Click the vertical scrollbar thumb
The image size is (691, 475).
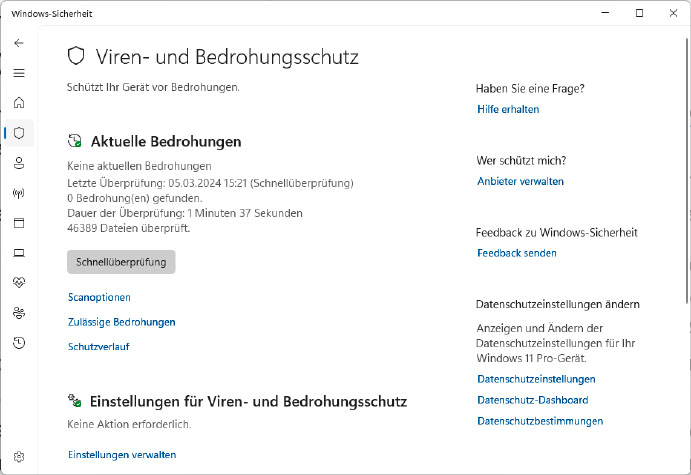pos(687,171)
